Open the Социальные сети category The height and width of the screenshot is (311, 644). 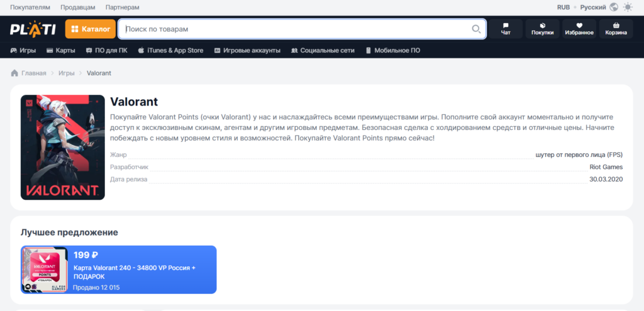[323, 50]
